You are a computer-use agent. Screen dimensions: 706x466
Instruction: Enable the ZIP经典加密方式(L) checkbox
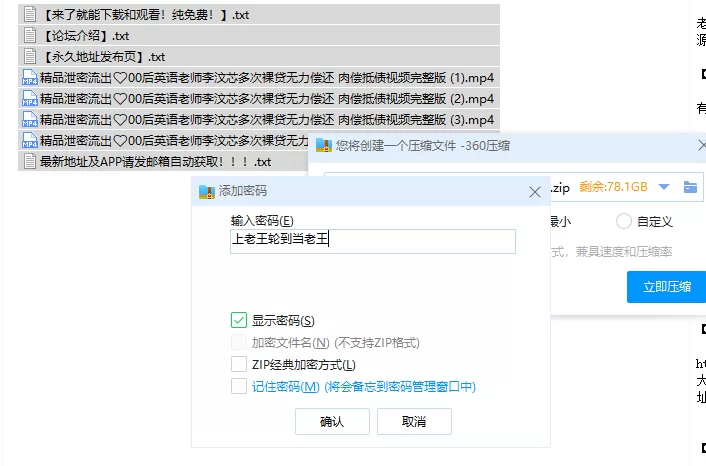tap(239, 364)
